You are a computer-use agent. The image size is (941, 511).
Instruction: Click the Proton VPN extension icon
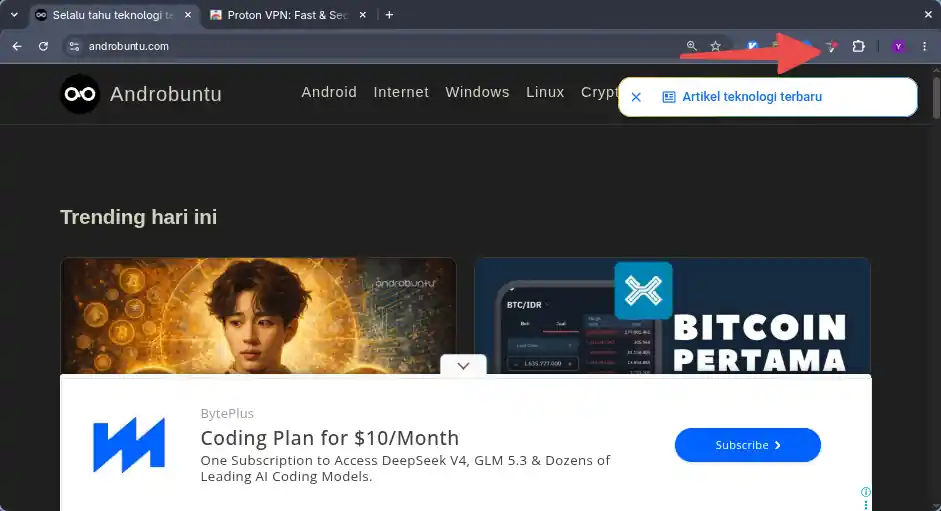(831, 46)
